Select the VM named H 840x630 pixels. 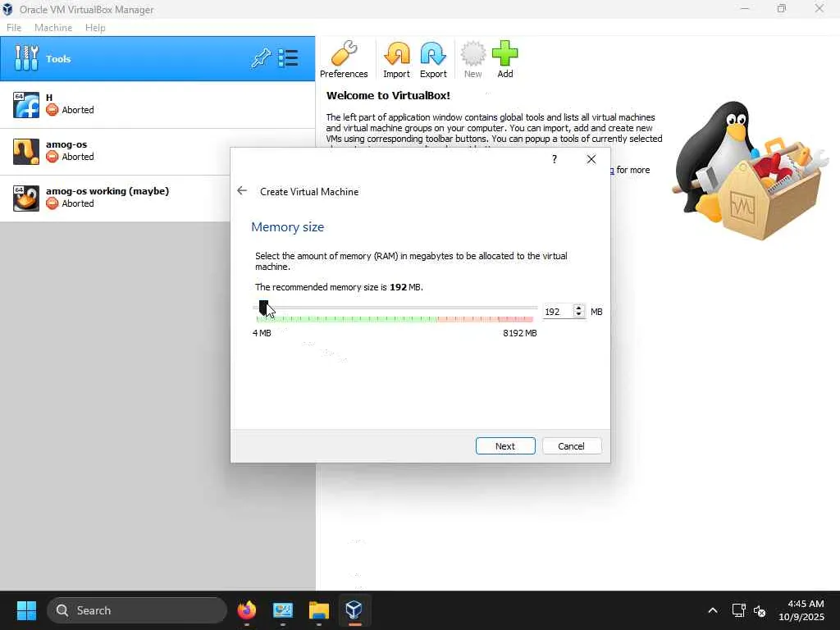(157, 104)
